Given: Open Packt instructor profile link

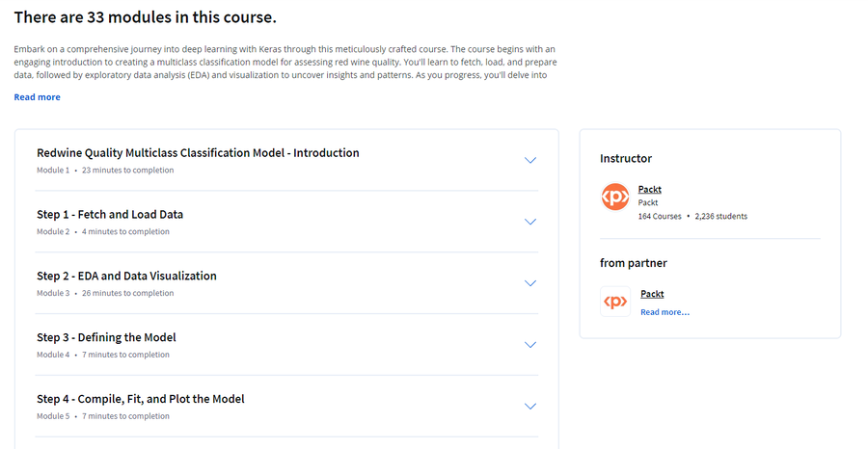Looking at the screenshot, I should 649,189.
